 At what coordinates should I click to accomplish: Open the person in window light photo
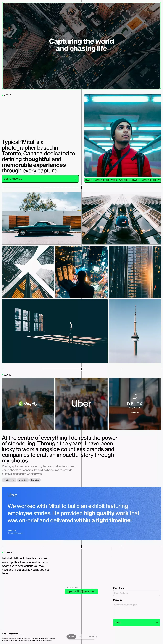55,331
